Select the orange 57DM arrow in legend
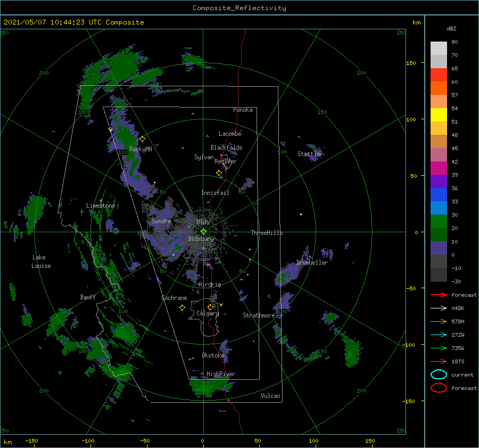 439,321
